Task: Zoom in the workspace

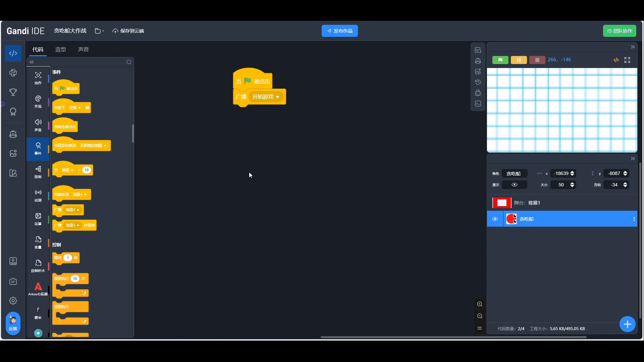Action: point(480,304)
